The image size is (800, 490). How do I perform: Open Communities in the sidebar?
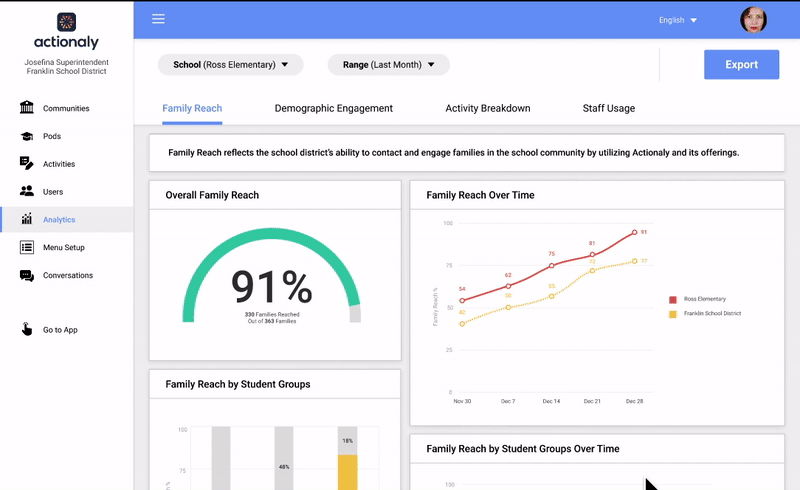[x=66, y=108]
